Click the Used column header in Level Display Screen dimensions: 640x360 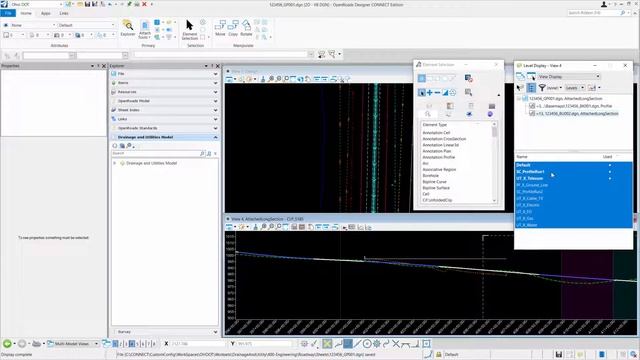point(607,157)
